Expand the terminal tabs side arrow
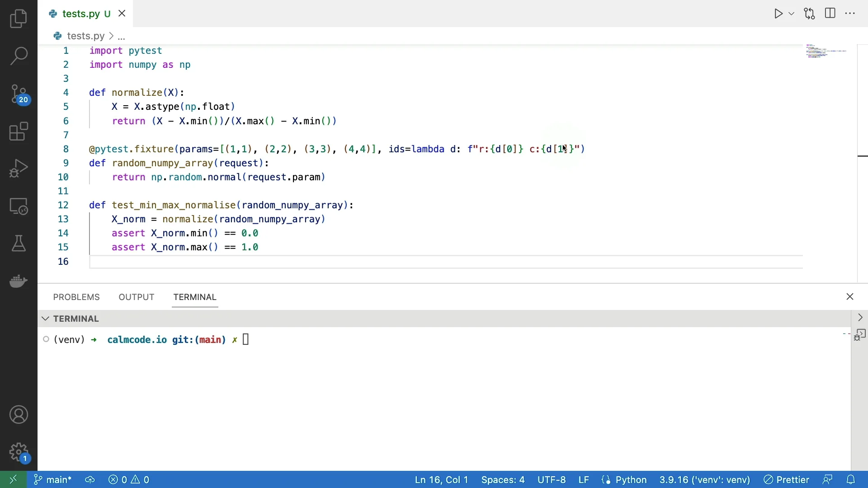The width and height of the screenshot is (868, 488). [x=860, y=318]
